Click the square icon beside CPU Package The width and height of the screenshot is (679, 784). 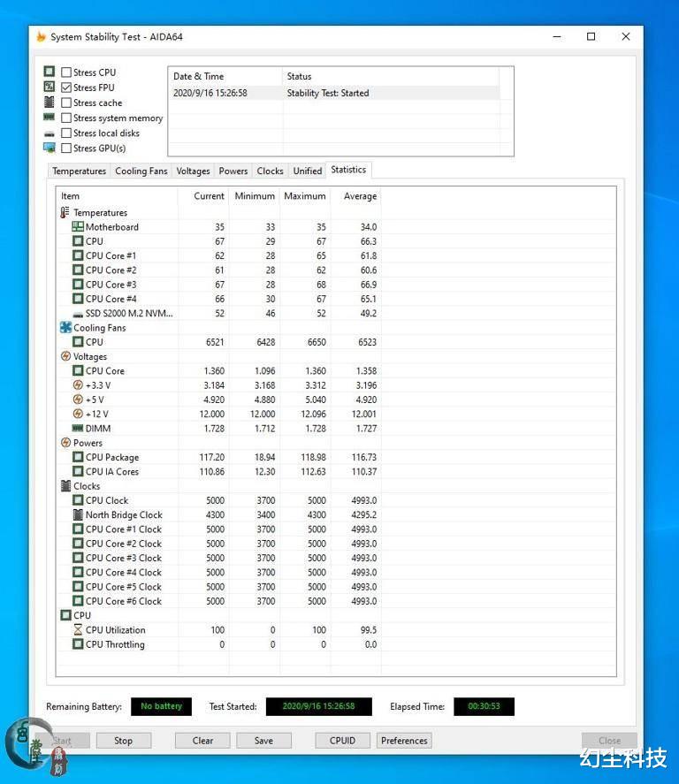coord(78,457)
